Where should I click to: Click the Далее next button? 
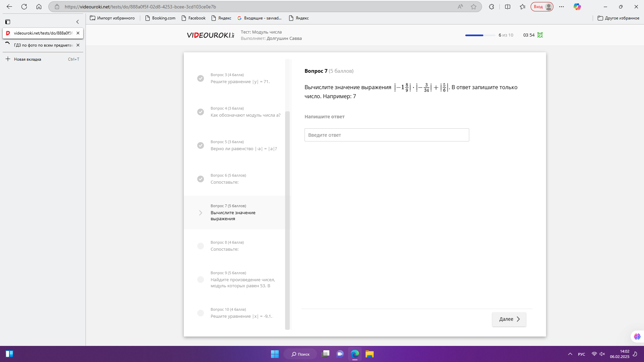[509, 319]
